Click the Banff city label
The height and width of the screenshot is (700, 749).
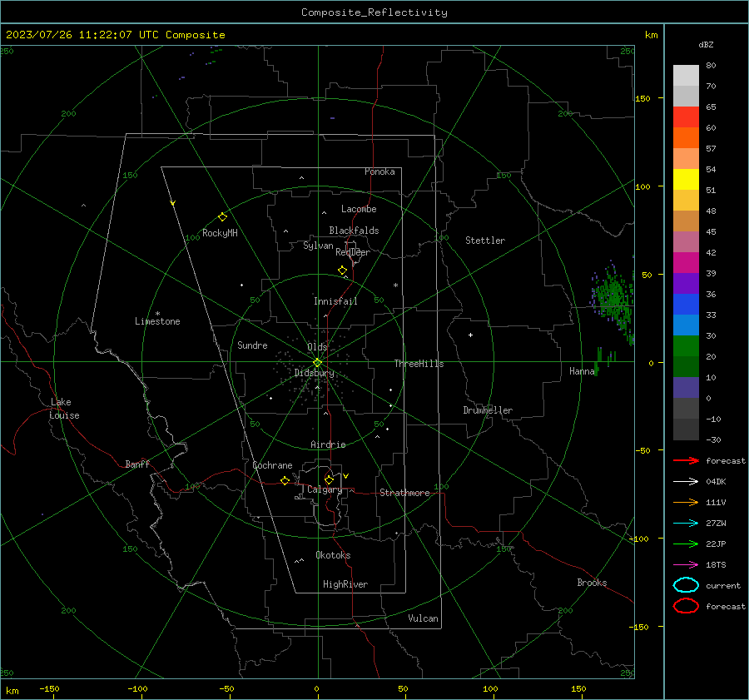(x=137, y=464)
